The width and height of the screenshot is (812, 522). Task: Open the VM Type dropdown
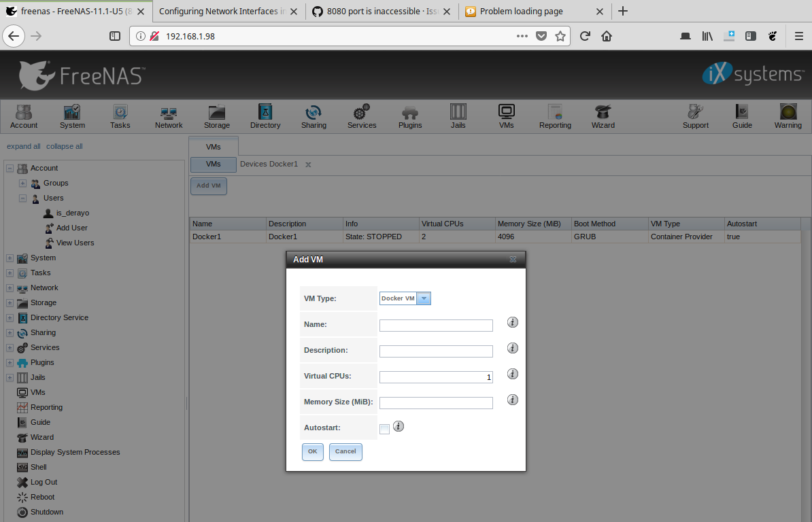point(424,298)
